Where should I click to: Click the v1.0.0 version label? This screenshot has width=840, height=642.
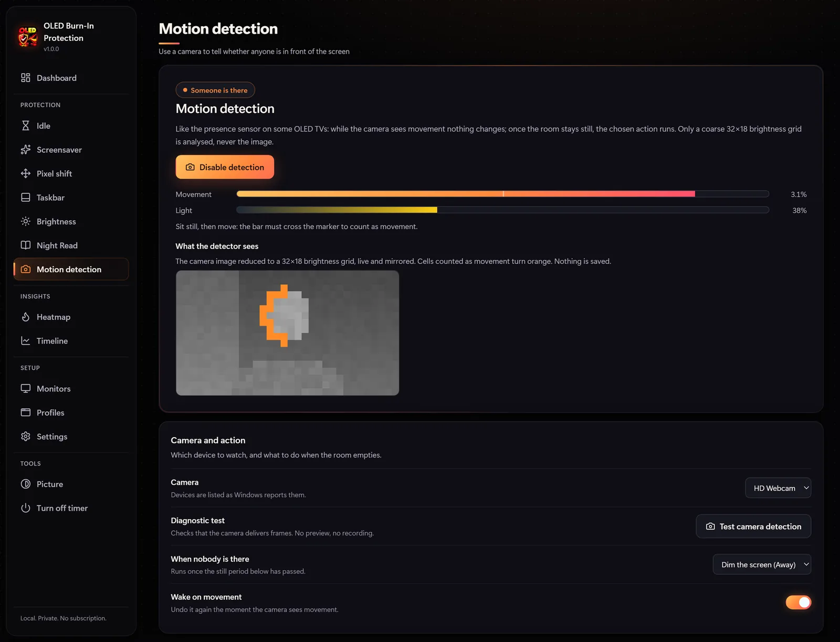pos(51,49)
